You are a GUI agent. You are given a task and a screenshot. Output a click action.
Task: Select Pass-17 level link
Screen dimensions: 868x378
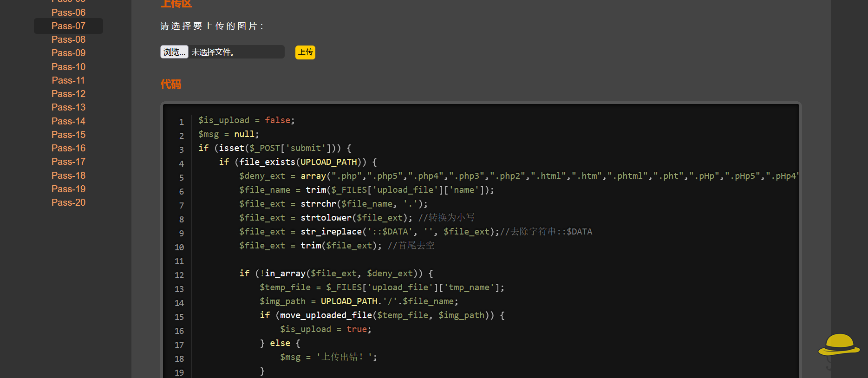(68, 162)
